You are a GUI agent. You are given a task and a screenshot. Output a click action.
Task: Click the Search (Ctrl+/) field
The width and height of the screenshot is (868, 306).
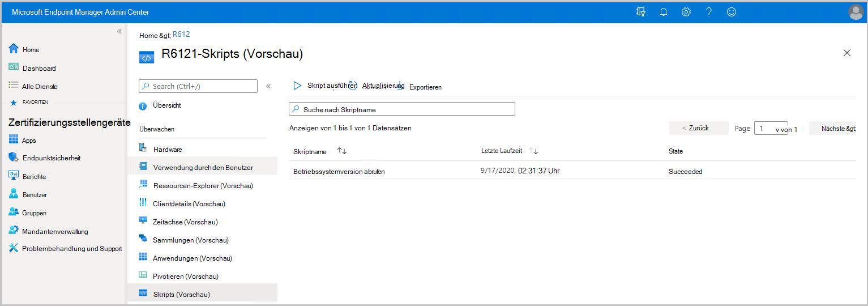coord(198,86)
